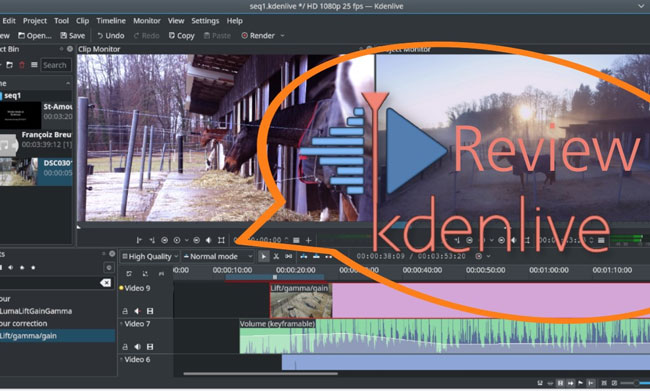The image size is (650, 391).
Task: Select the Lift/gamma/gain effect in list
Action: coord(58,336)
